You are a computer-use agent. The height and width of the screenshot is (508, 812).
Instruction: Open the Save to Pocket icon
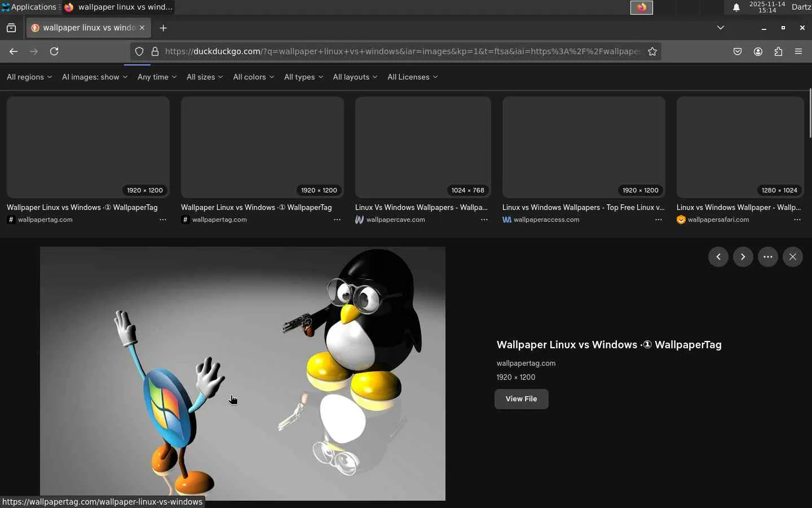(738, 51)
